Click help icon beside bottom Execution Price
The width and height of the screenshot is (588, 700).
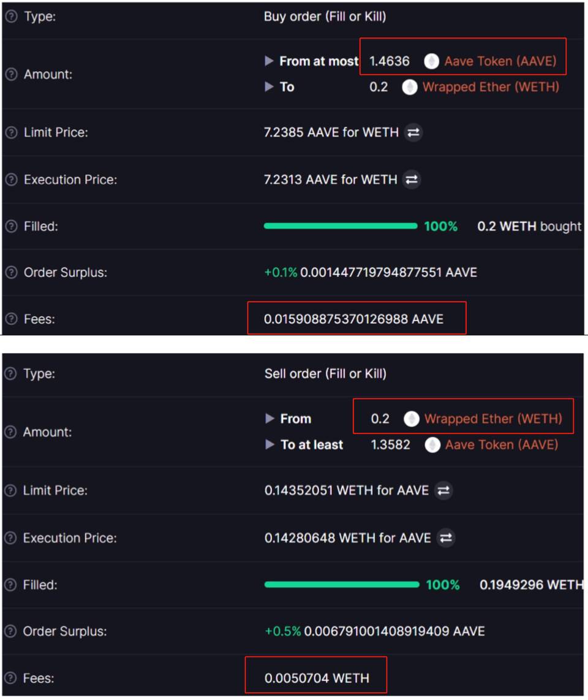pos(11,538)
